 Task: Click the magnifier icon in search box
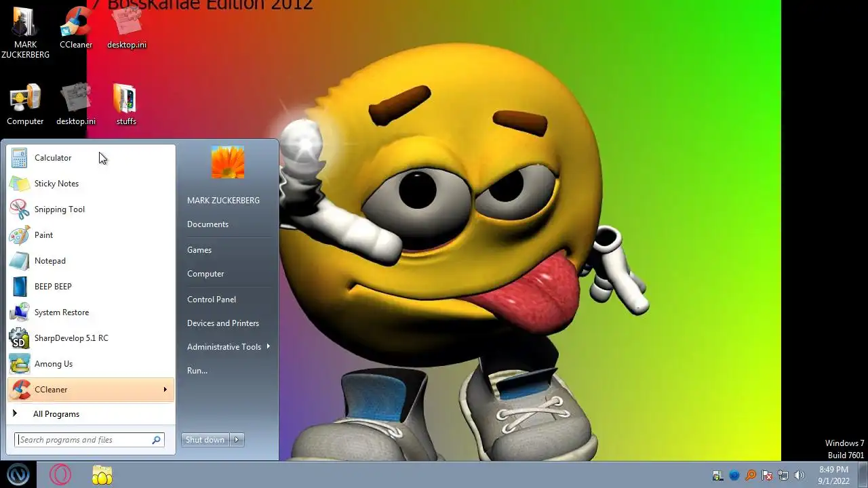pyautogui.click(x=156, y=440)
